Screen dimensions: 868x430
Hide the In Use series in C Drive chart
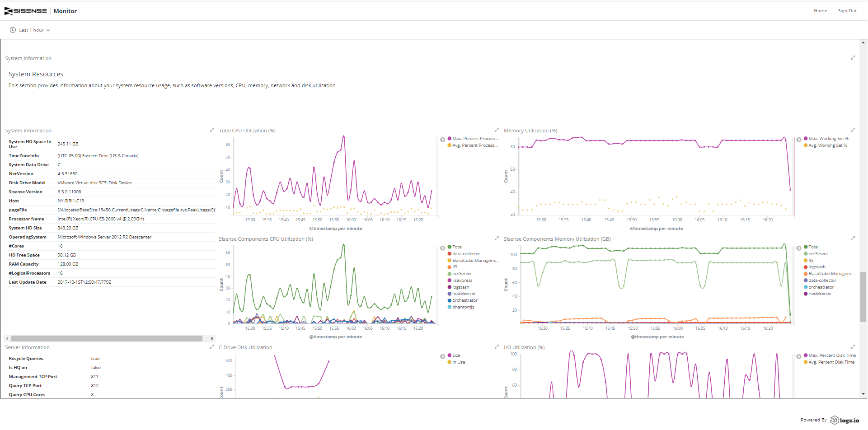(458, 362)
